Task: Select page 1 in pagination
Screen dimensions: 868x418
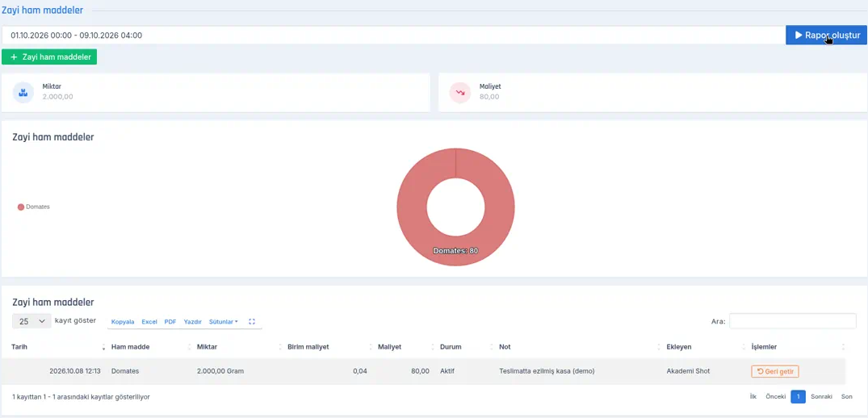Action: (799, 397)
